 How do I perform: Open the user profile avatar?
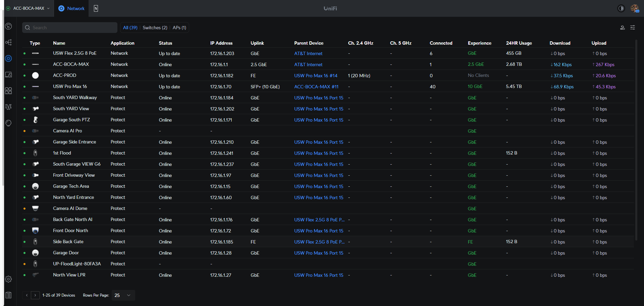pyautogui.click(x=635, y=8)
